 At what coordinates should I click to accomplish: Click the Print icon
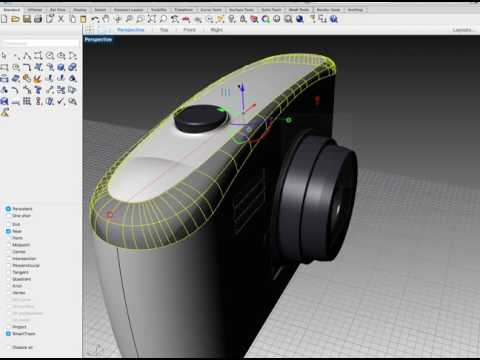tap(38, 19)
